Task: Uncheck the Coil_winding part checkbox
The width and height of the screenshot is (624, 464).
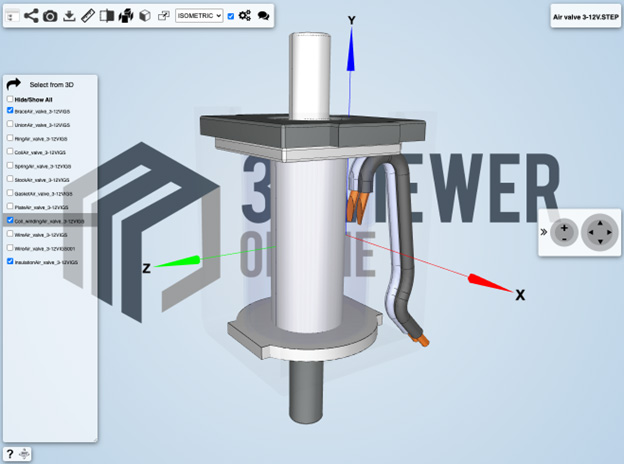Action: tap(10, 220)
